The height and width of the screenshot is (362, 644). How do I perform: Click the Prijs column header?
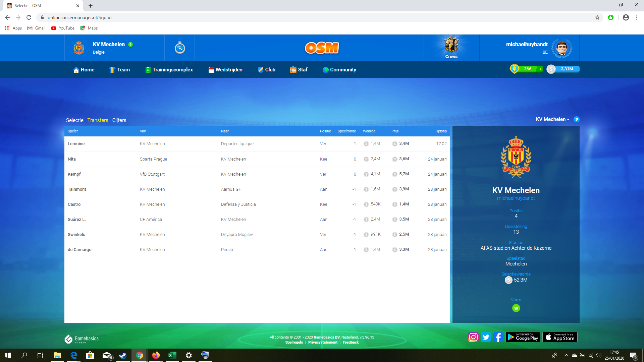coord(395,131)
